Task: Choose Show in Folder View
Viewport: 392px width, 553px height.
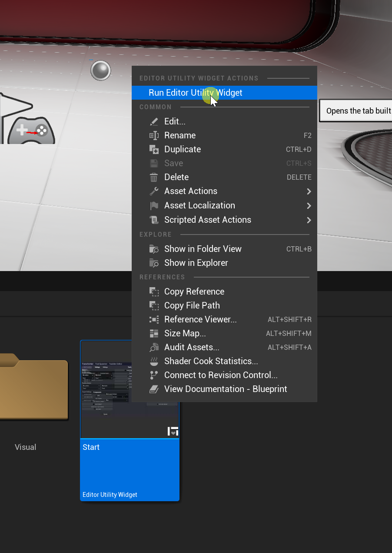Action: (203, 249)
